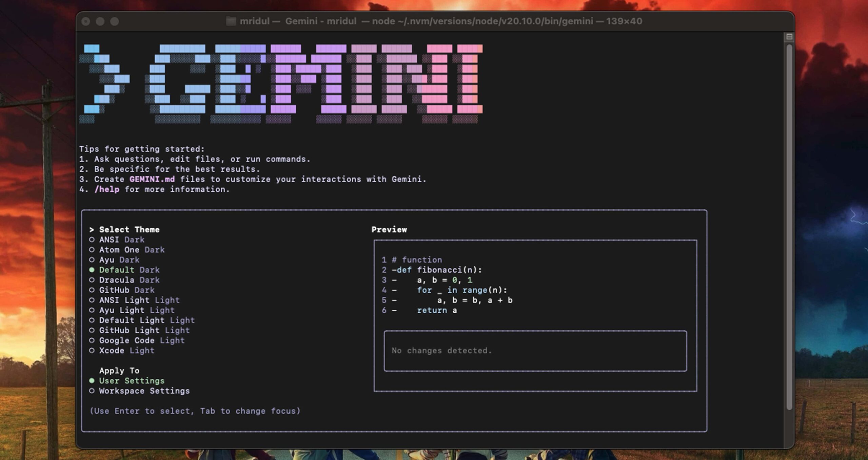Viewport: 868px width, 460px height.
Task: Choose the GitHub Light theme
Action: (139, 331)
